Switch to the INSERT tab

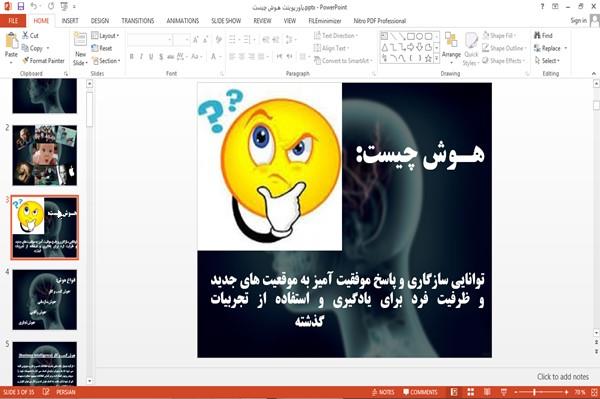point(70,21)
